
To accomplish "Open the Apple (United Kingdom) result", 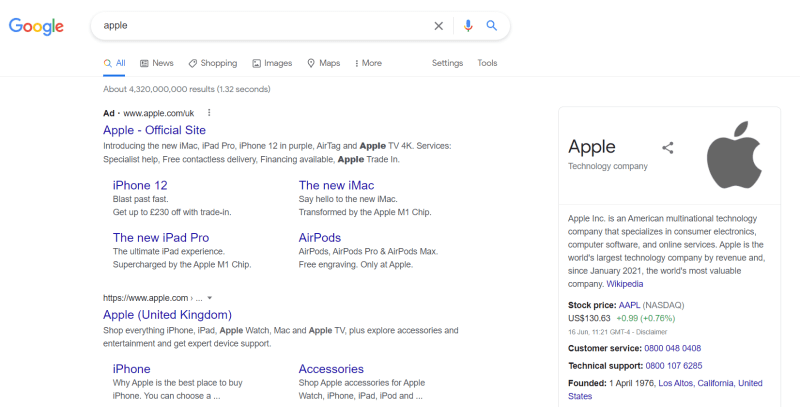I will tap(167, 315).
